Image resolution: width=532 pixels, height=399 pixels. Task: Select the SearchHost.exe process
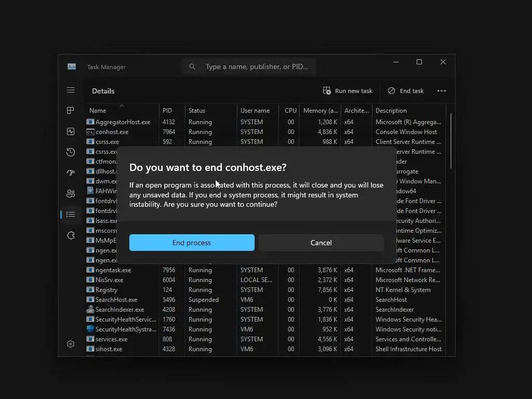265,300
